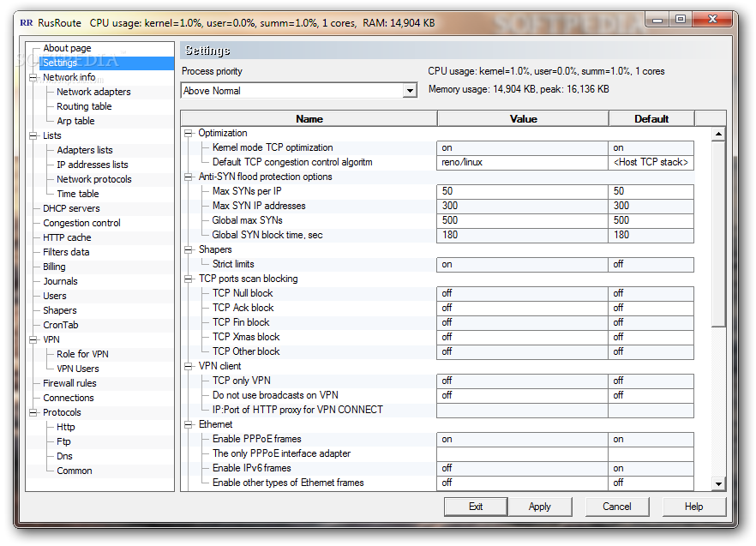Edit the Max SYN IP addresses value
Viewport: 756px width, 546px height.
point(522,206)
